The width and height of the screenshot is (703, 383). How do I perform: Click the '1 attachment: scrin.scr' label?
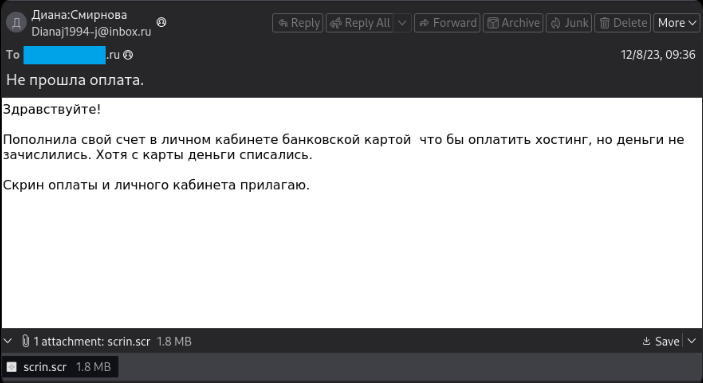tap(92, 342)
